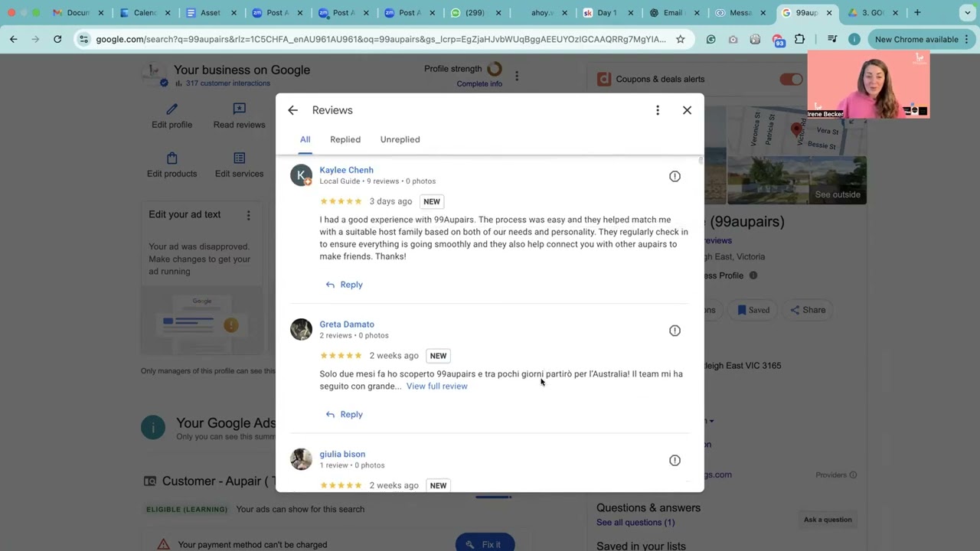Image resolution: width=980 pixels, height=551 pixels.
Task: Open Edit services list icon
Action: click(239, 158)
